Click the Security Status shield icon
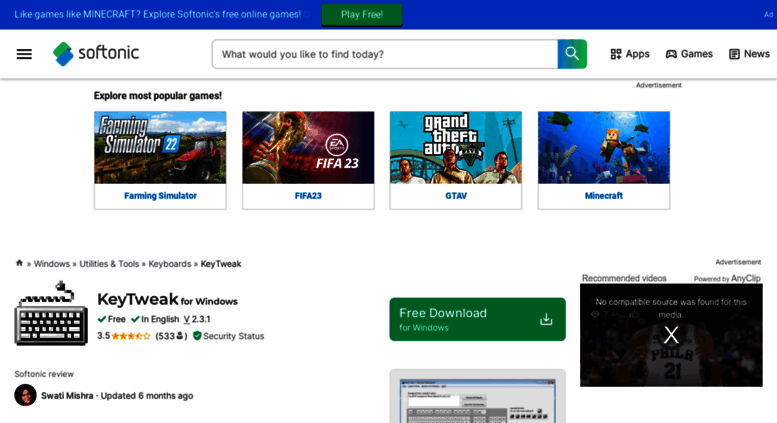 [x=197, y=336]
